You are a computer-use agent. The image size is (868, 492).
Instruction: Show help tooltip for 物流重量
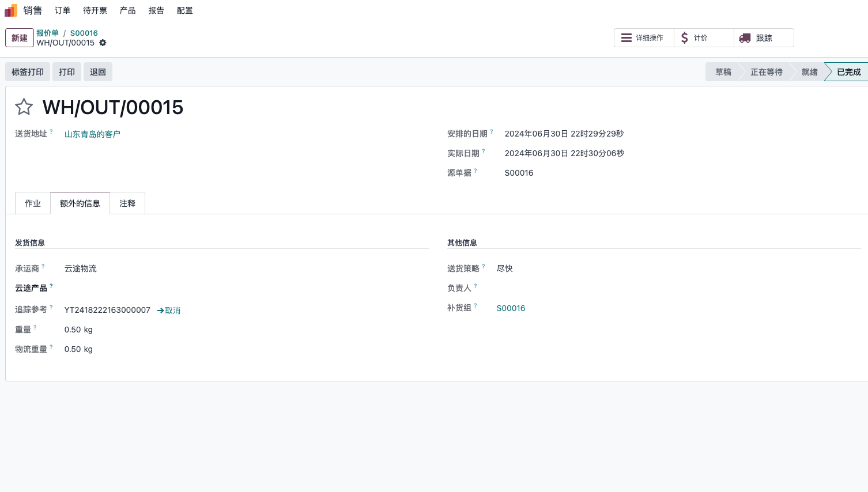coord(51,347)
